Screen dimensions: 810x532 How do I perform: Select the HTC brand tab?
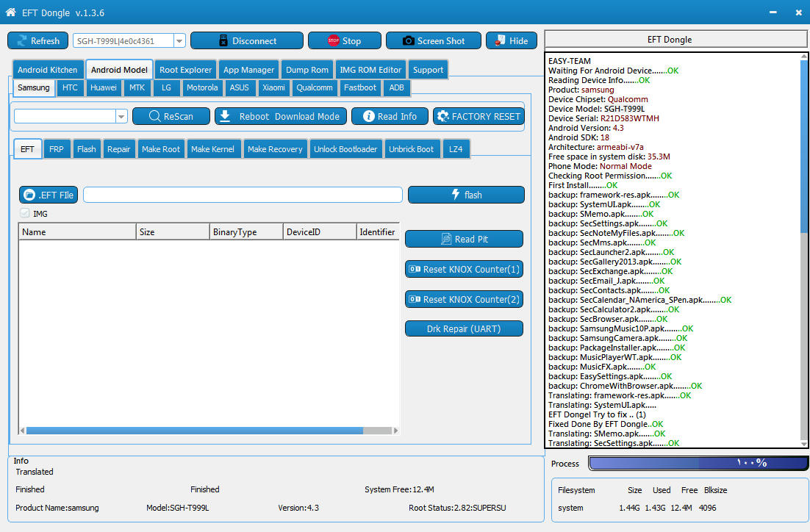70,87
